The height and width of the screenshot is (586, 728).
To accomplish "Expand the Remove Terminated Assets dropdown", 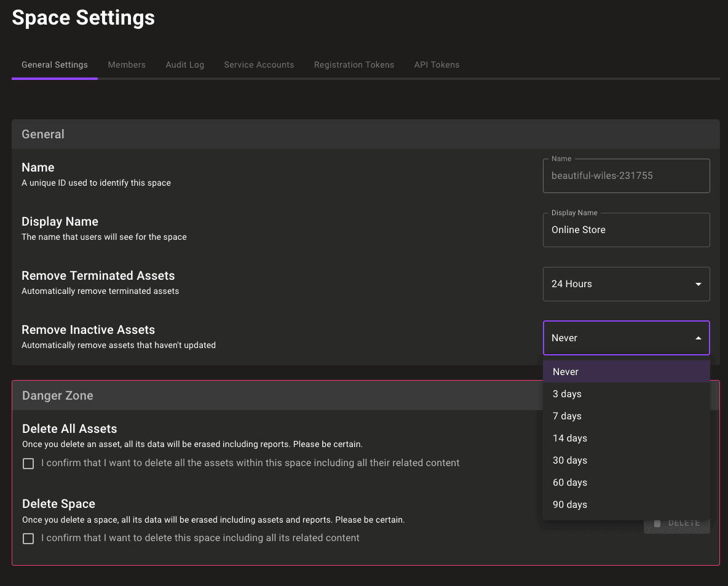I will pos(626,283).
